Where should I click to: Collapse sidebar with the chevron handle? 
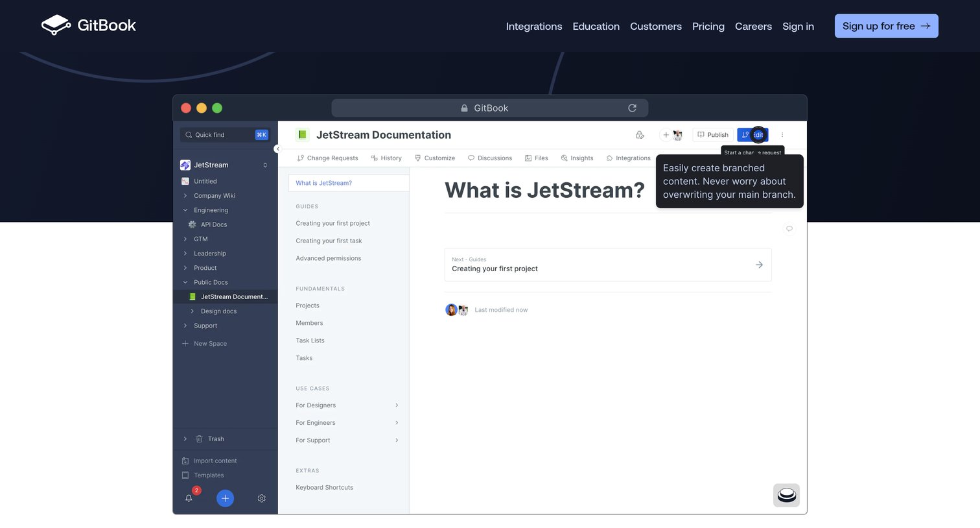277,149
